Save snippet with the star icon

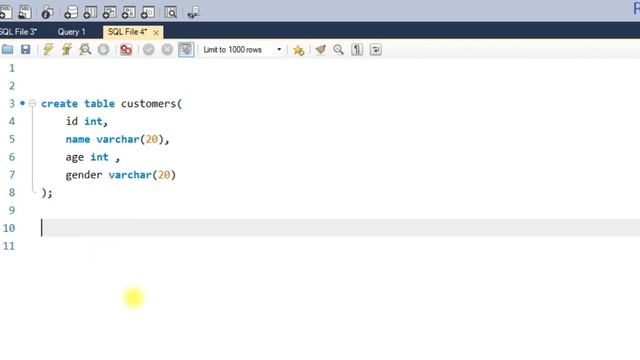298,50
